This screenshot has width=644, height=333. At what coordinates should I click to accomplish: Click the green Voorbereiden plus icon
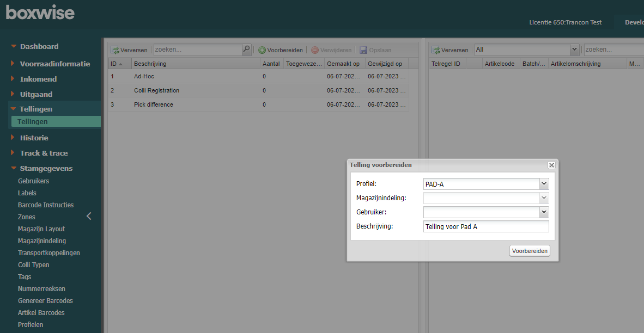(x=262, y=50)
